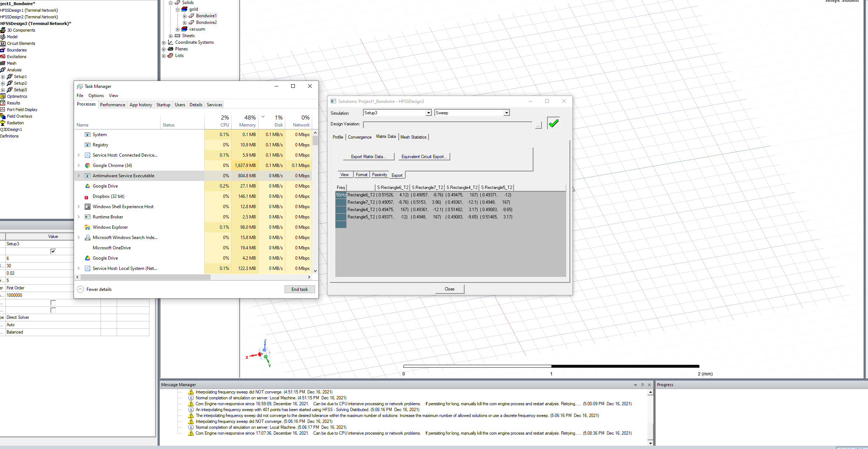Click the Direct Solver value cell
Viewport: 868px width, 449px height.
pos(53,317)
